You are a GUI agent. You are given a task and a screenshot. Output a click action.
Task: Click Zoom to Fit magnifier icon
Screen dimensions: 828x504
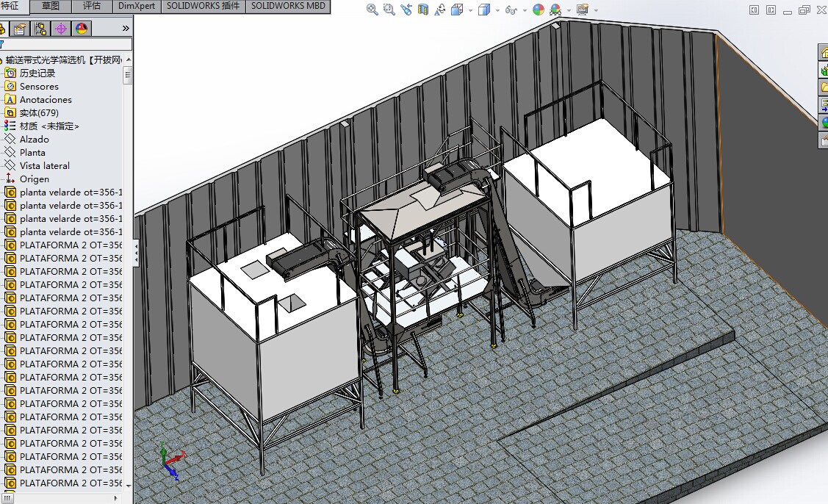pyautogui.click(x=372, y=10)
